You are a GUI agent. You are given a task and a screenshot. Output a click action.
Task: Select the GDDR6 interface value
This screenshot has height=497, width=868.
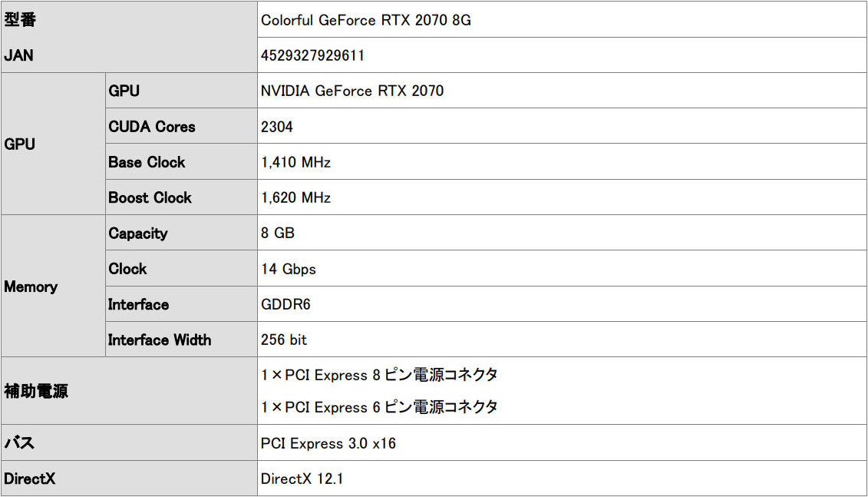(286, 304)
